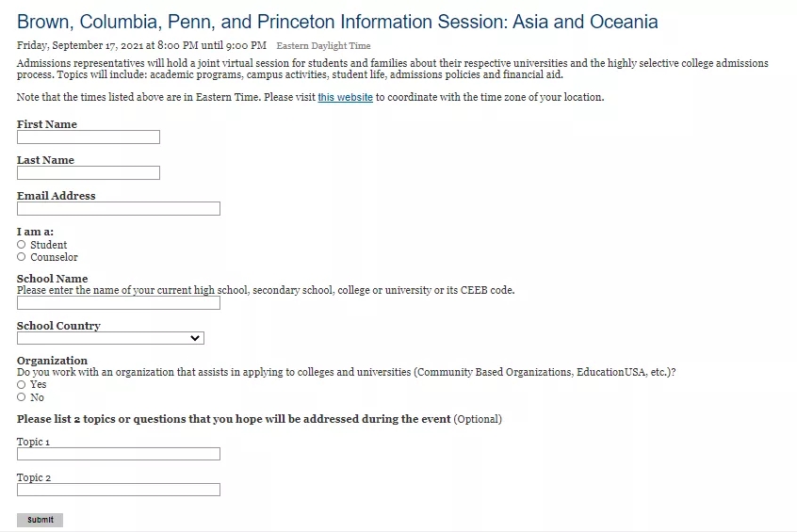This screenshot has height=532, width=797.
Task: Click the information session page title
Action: [x=337, y=23]
